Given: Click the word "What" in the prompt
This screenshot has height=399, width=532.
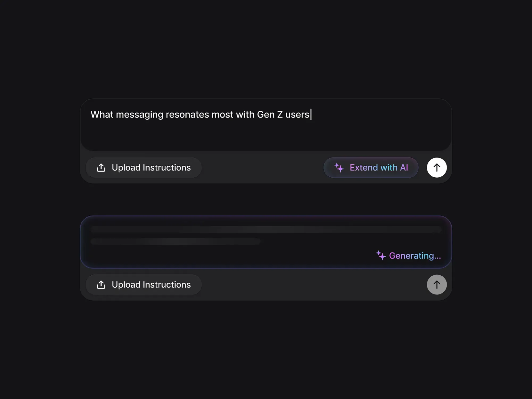Looking at the screenshot, I should (102, 115).
